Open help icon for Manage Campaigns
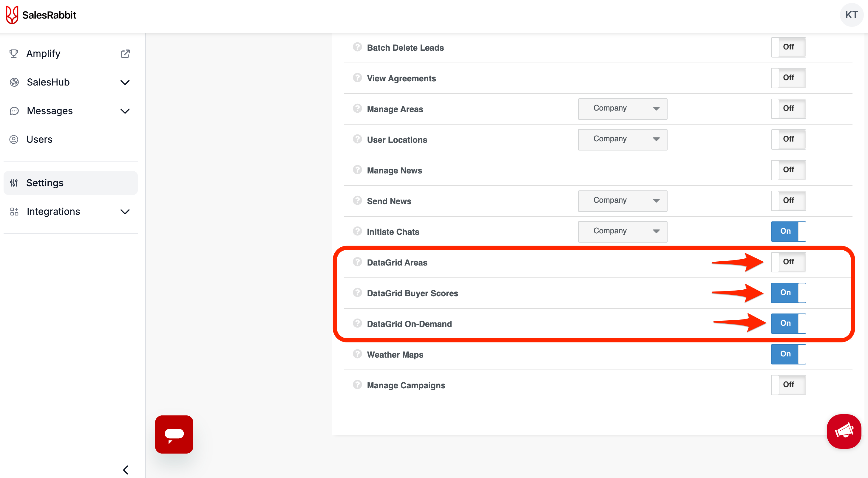 click(x=357, y=384)
